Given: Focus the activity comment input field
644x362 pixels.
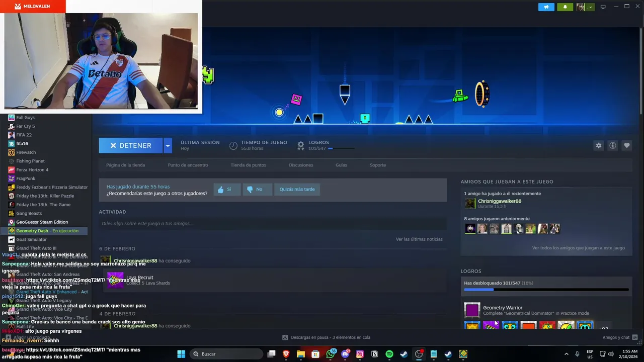Looking at the screenshot, I should pos(272,223).
